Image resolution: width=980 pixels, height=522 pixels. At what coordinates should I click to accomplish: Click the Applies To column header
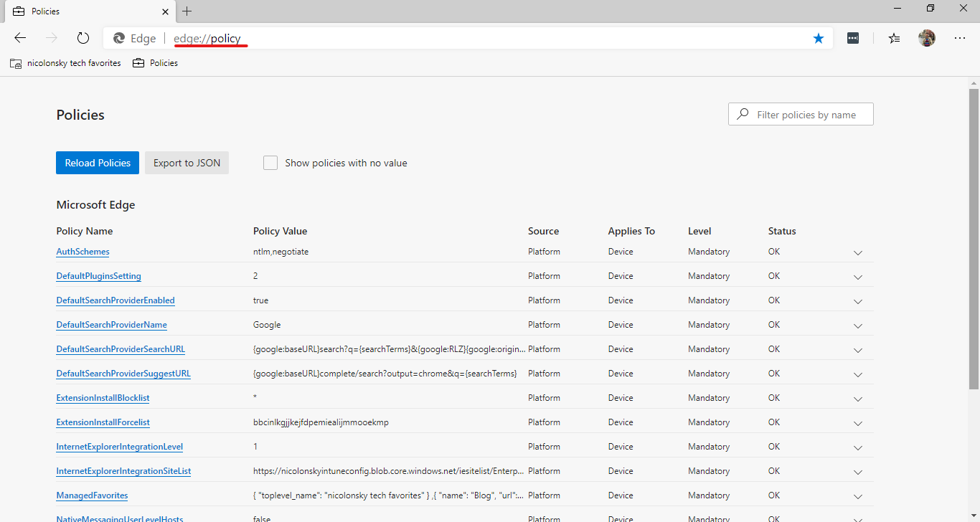(631, 231)
